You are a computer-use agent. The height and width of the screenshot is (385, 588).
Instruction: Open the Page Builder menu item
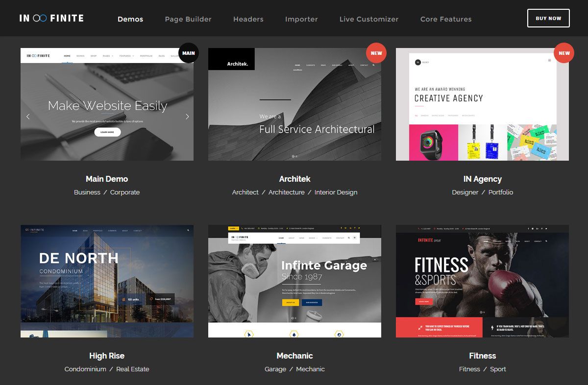(x=188, y=19)
